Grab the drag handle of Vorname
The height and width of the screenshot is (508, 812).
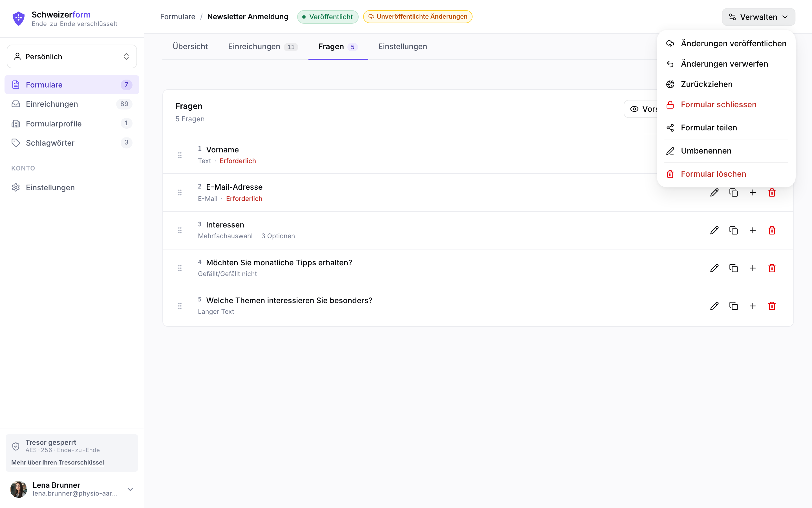click(180, 155)
